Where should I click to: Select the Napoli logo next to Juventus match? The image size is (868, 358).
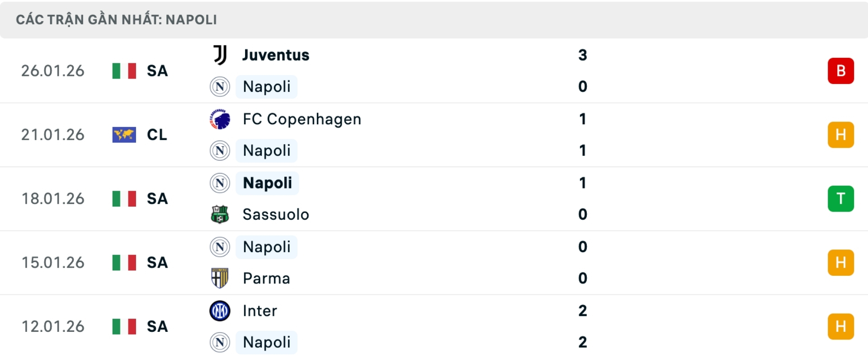pyautogui.click(x=220, y=87)
